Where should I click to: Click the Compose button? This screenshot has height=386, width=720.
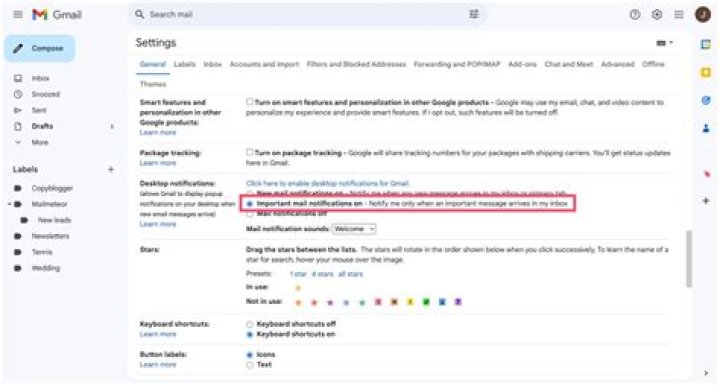40,48
